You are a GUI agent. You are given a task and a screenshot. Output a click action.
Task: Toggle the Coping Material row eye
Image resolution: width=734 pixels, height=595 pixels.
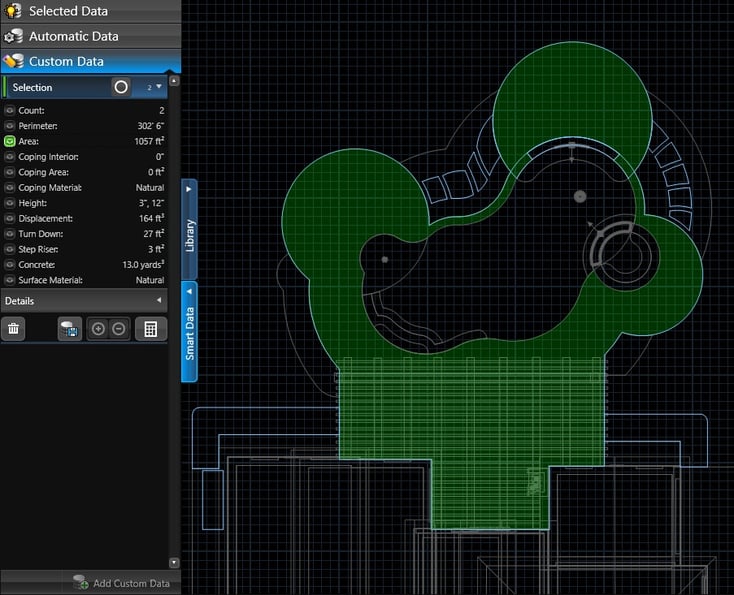coord(9,188)
